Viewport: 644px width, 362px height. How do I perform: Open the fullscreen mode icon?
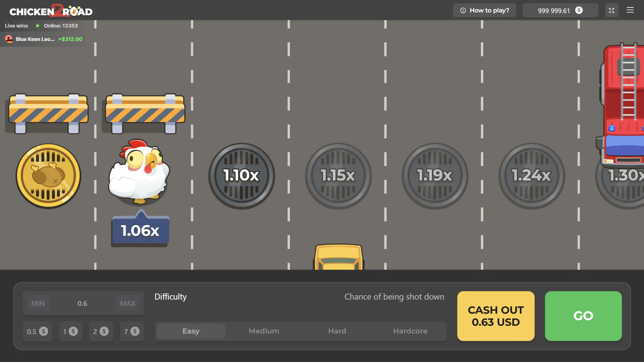tap(611, 10)
